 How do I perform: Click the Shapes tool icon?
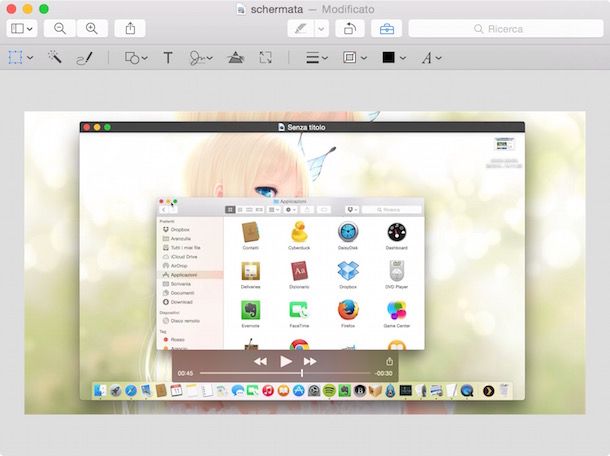131,58
